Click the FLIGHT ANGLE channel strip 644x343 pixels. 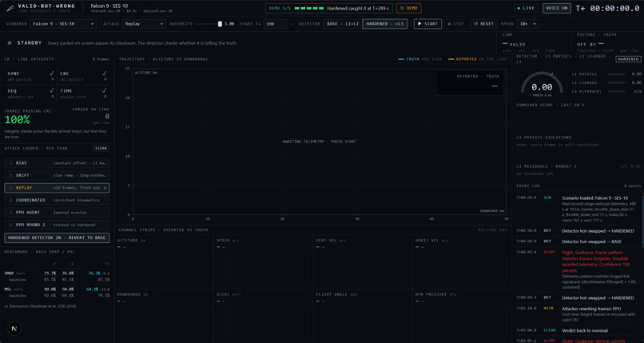[363, 317]
